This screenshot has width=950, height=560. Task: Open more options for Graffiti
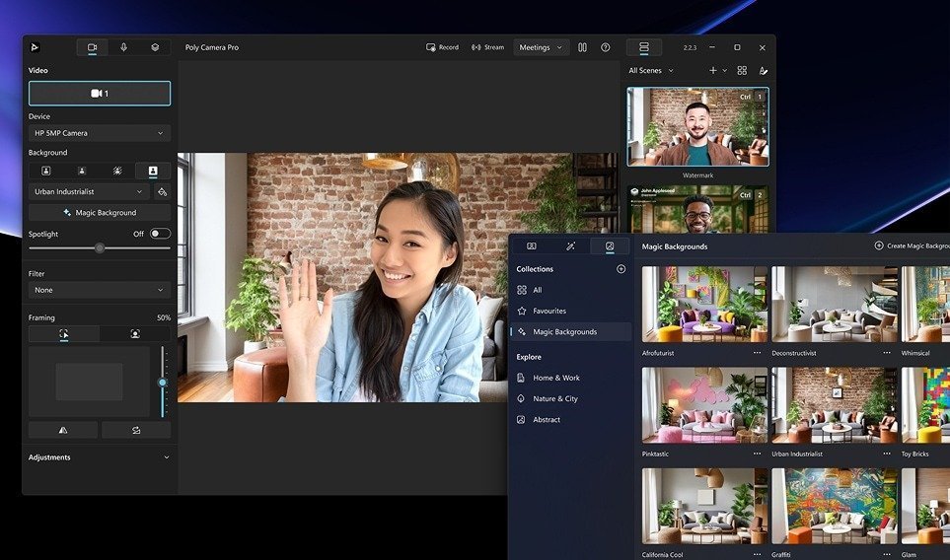tap(887, 554)
